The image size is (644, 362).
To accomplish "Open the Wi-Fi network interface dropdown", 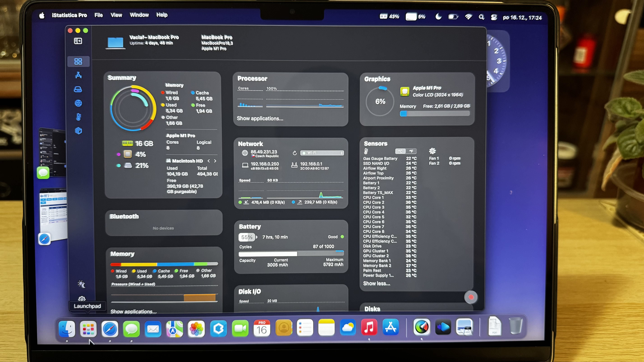I will pyautogui.click(x=322, y=153).
